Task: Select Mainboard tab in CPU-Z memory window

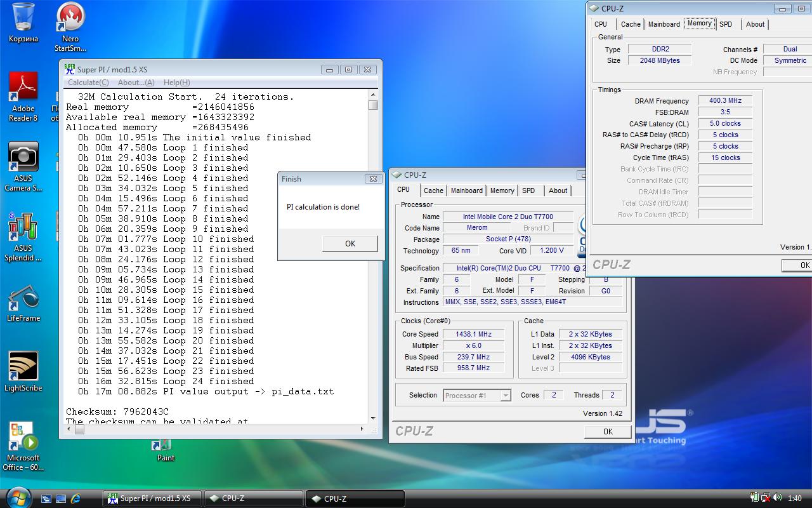Action: click(664, 24)
